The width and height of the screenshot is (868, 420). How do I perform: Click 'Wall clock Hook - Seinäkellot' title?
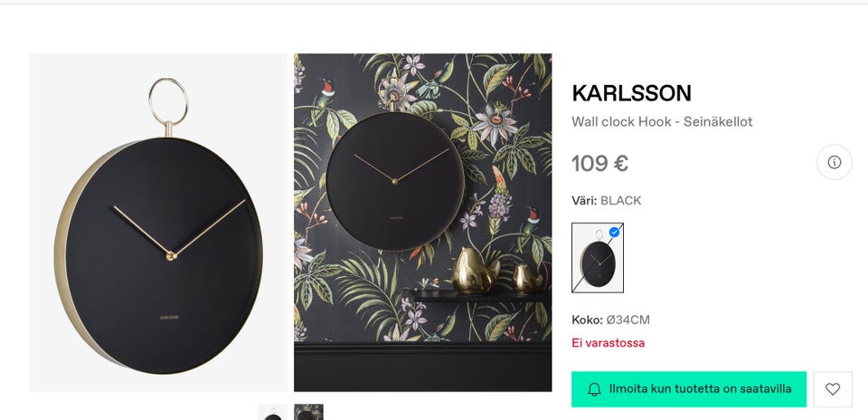click(x=662, y=121)
